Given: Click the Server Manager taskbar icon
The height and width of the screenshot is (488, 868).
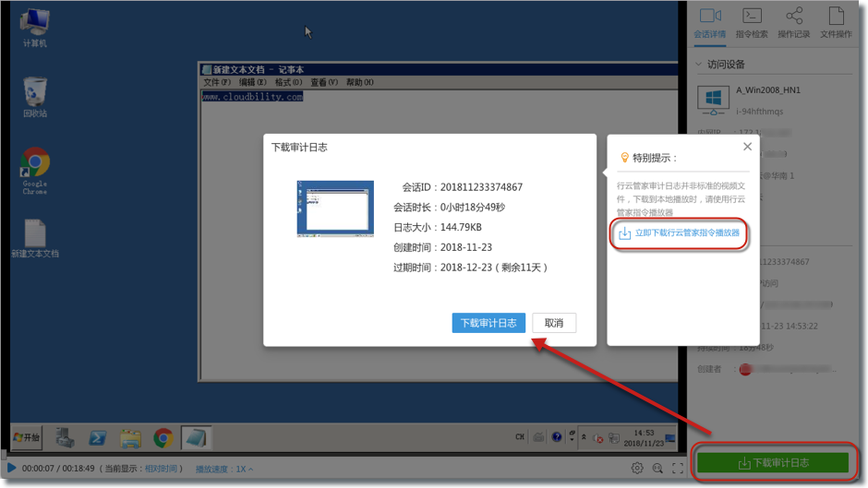Looking at the screenshot, I should point(65,437).
